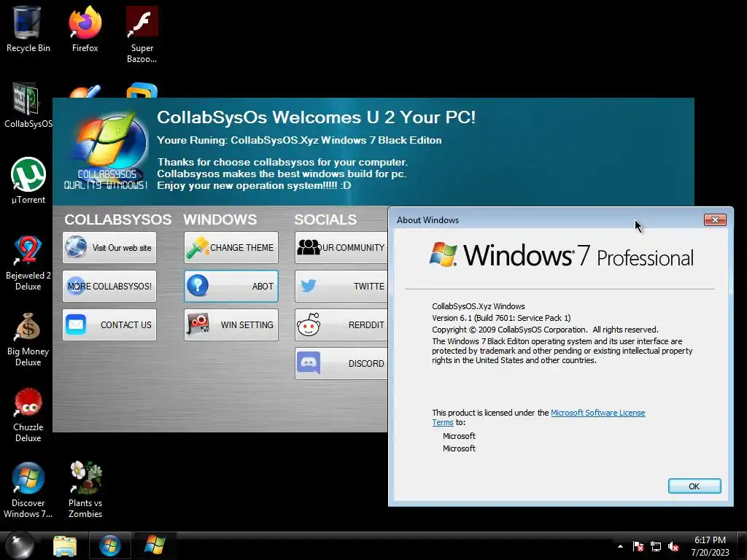
Task: Open Discover Windows 7 desktop shortcut
Action: 28,491
